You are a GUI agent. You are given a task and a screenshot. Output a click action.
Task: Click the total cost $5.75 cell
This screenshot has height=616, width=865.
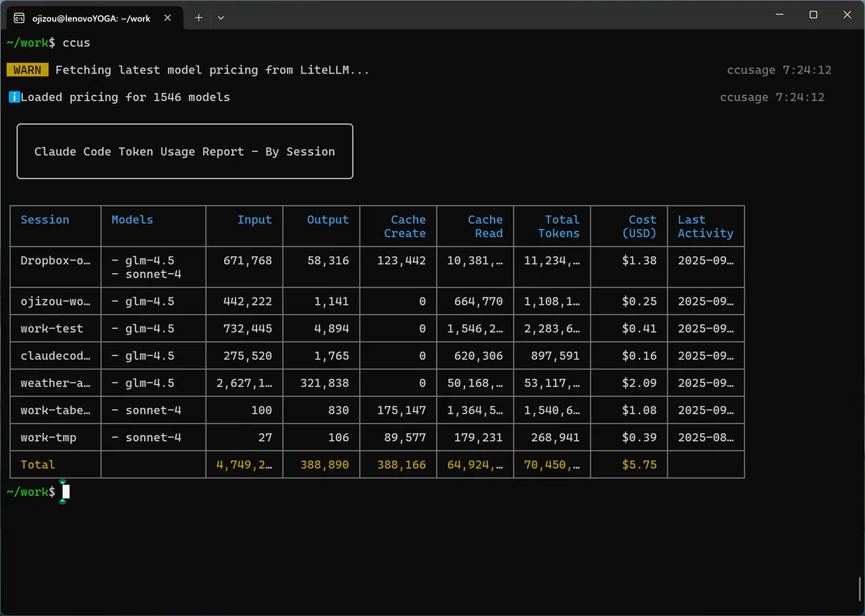coord(639,465)
